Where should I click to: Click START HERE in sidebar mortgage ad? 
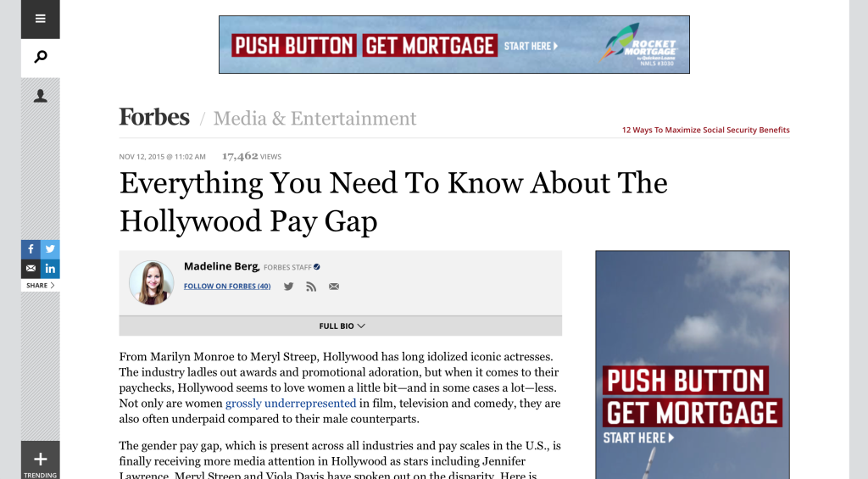[638, 438]
